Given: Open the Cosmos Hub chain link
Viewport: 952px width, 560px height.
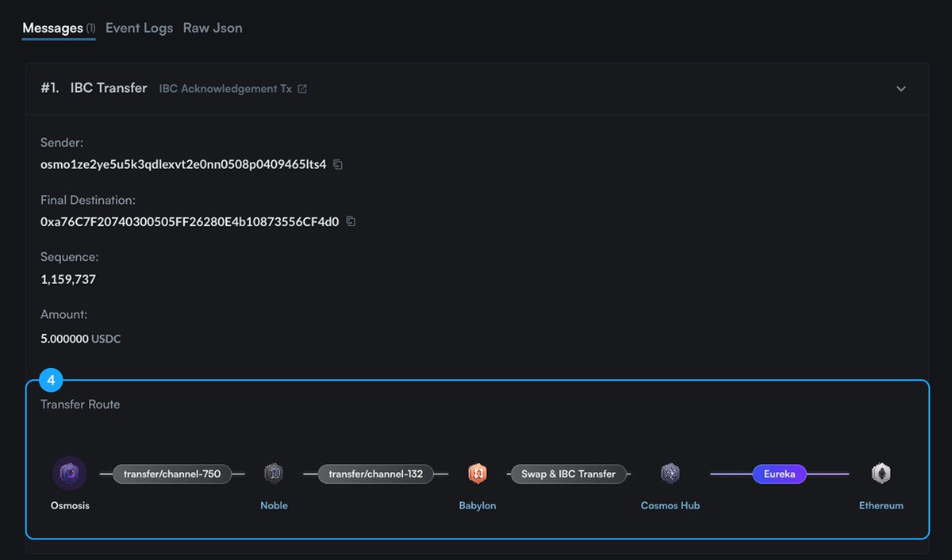Looking at the screenshot, I should [x=670, y=505].
